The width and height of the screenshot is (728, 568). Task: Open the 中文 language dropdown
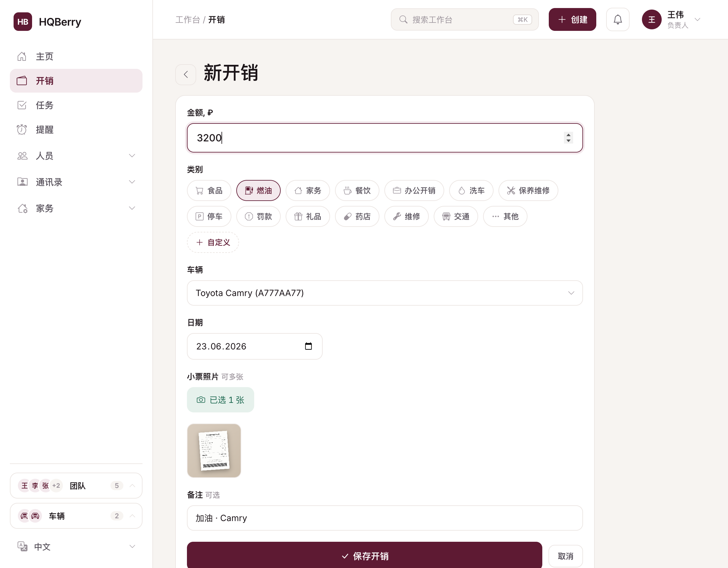point(76,547)
